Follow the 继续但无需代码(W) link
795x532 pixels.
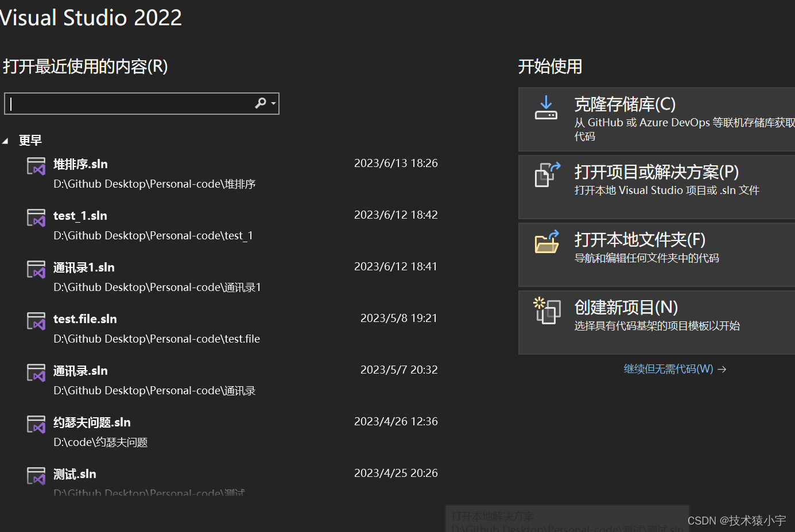(675, 369)
